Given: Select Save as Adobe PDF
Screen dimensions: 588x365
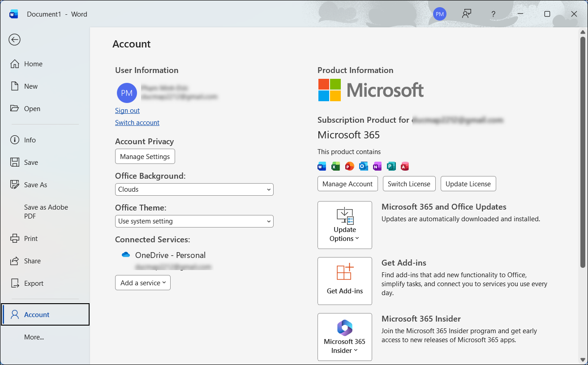Looking at the screenshot, I should (x=45, y=212).
